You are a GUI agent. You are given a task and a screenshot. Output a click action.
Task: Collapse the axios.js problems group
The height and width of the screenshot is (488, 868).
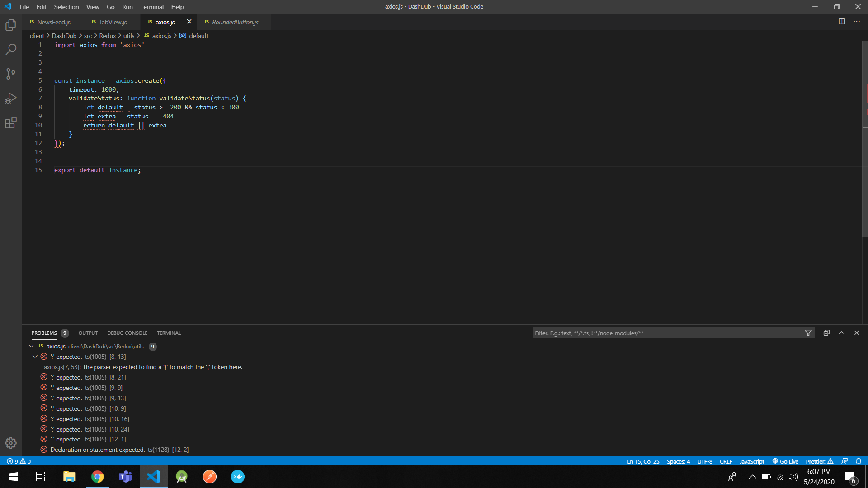pos(31,346)
